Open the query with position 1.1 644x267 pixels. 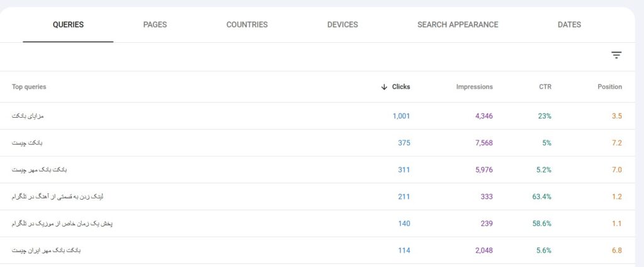[x=62, y=224]
